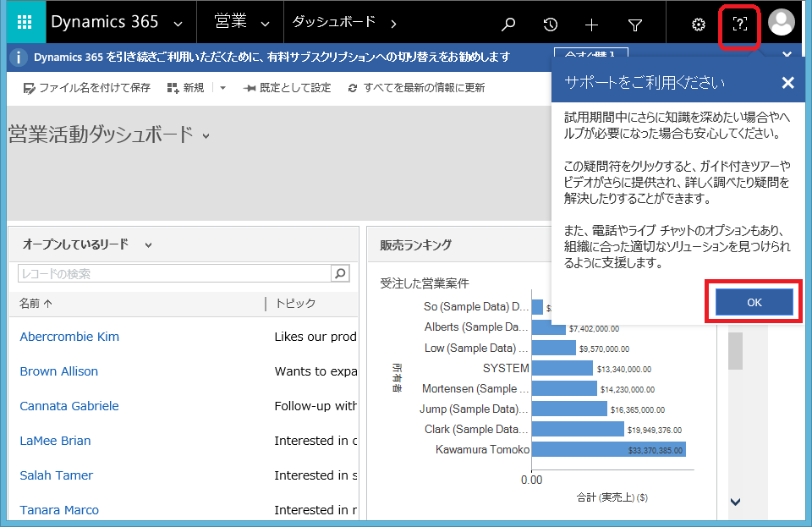The width and height of the screenshot is (812, 527).
Task: Sort by 名前 column header
Action: coord(36,304)
